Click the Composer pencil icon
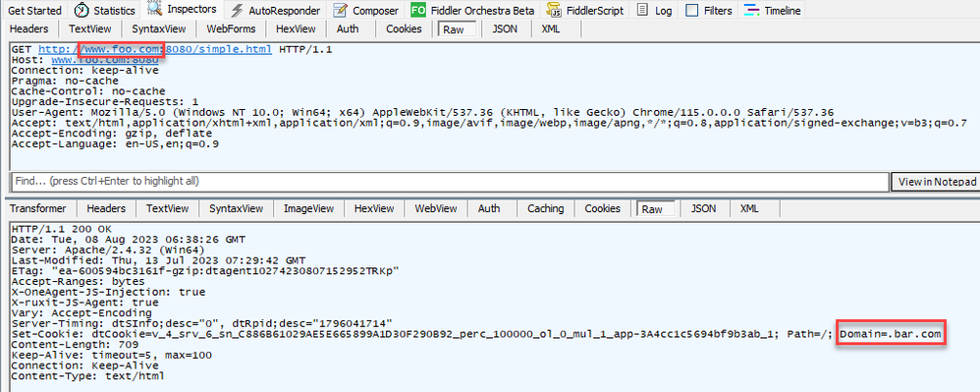 [x=340, y=10]
